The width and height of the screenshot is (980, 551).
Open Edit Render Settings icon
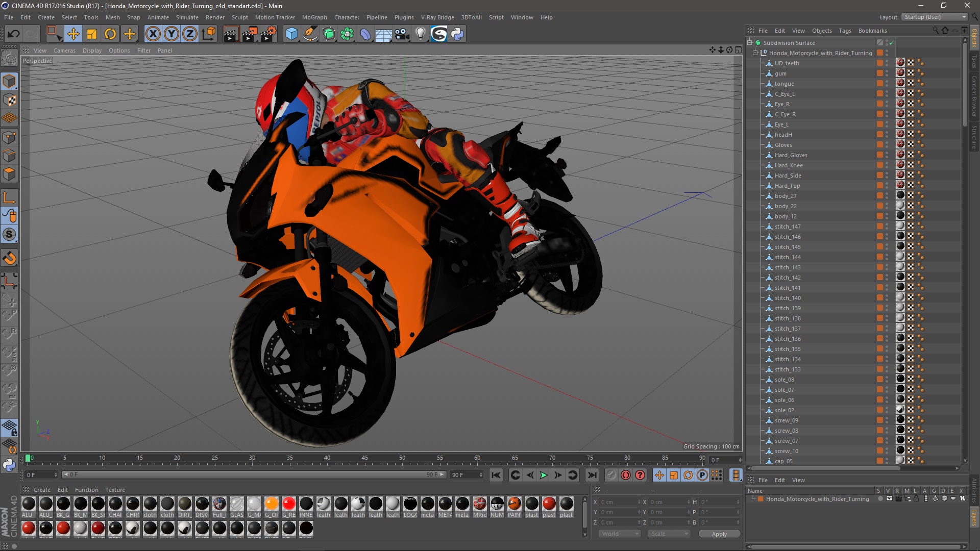268,34
